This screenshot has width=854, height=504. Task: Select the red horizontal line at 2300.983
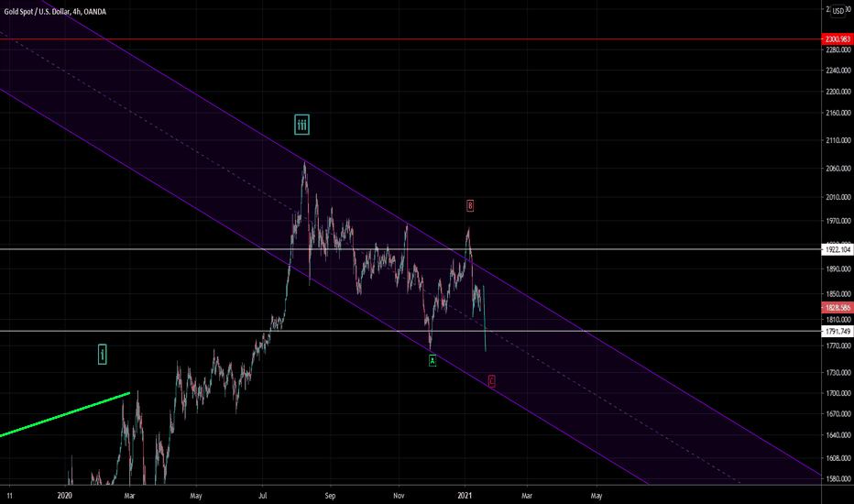411,39
